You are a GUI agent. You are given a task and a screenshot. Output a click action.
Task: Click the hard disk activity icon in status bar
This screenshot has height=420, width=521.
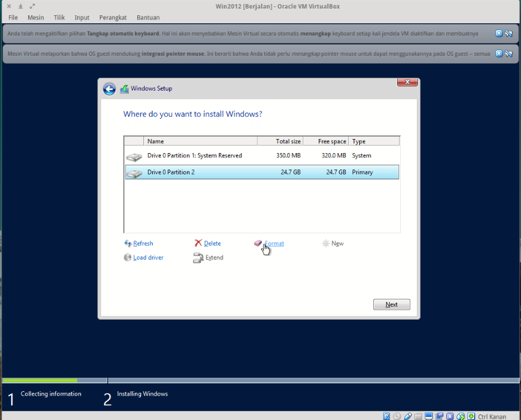386,416
